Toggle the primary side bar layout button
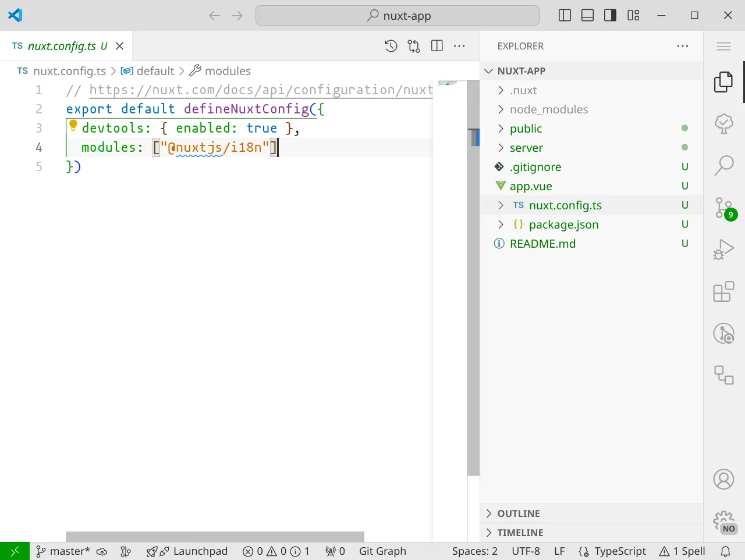Viewport: 745px width, 560px height. pos(565,16)
